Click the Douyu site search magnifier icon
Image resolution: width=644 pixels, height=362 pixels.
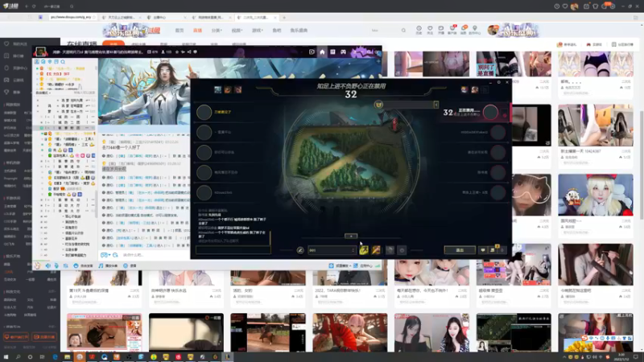coord(403,31)
